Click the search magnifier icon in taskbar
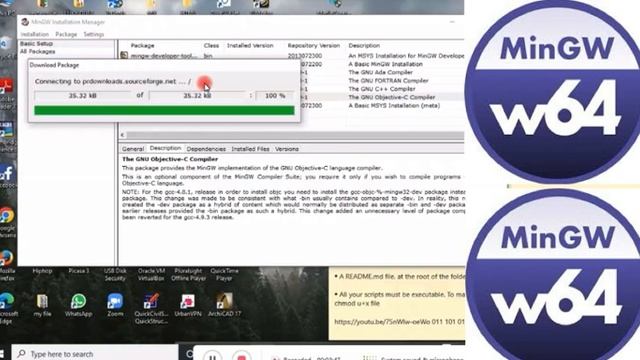Screen dimensions: 640x360 click(x=22, y=353)
